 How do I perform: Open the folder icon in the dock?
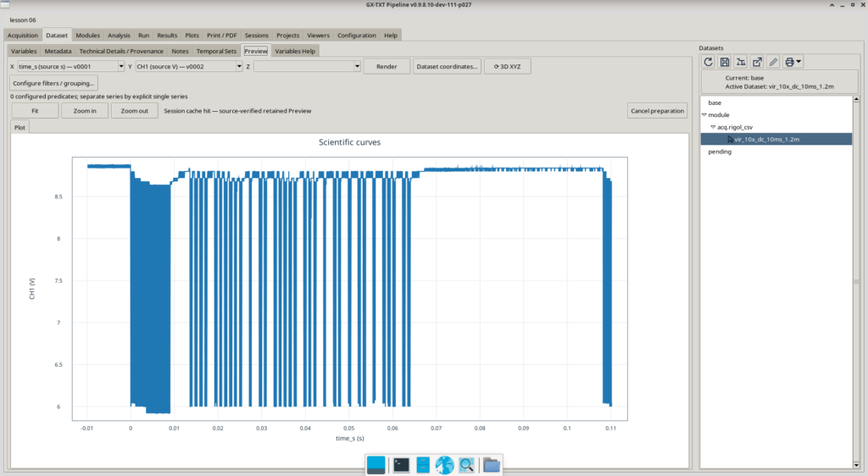[x=491, y=465]
